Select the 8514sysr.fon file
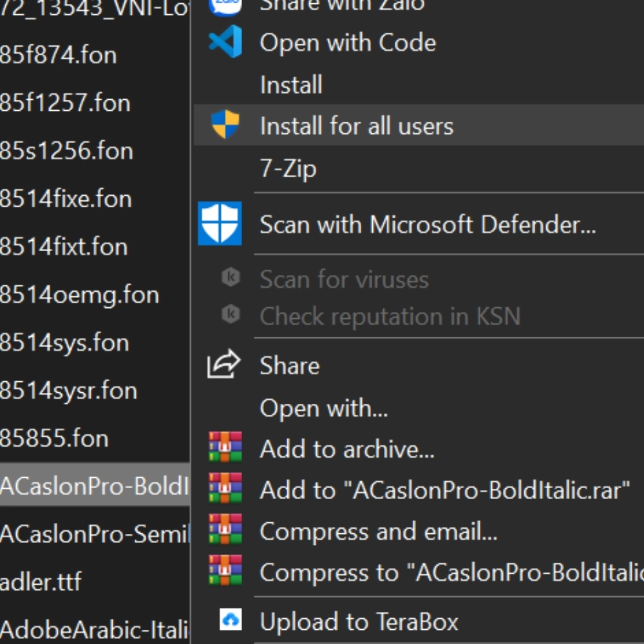The width and height of the screenshot is (644, 644). coord(68,391)
